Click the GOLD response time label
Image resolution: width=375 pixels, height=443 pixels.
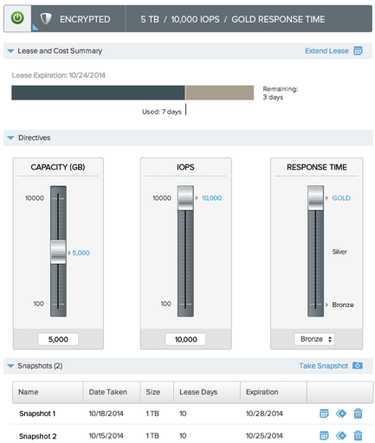click(x=341, y=198)
